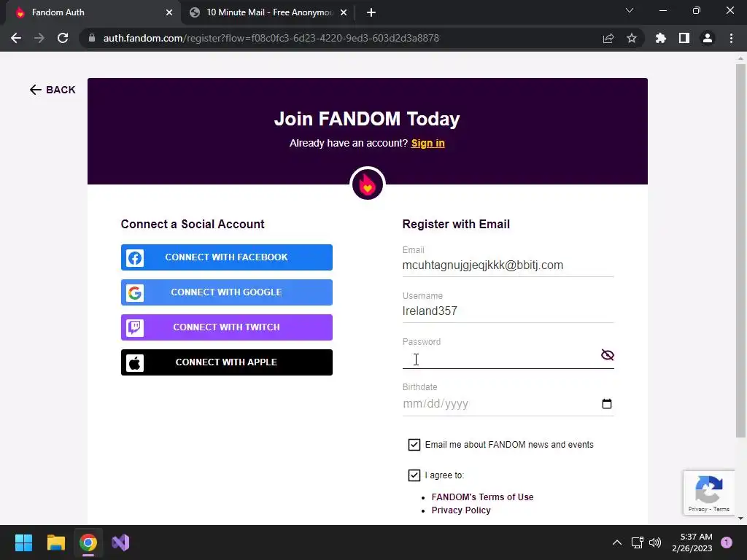Viewport: 747px width, 560px height.
Task: Open the birthdate calendar picker icon
Action: [607, 404]
